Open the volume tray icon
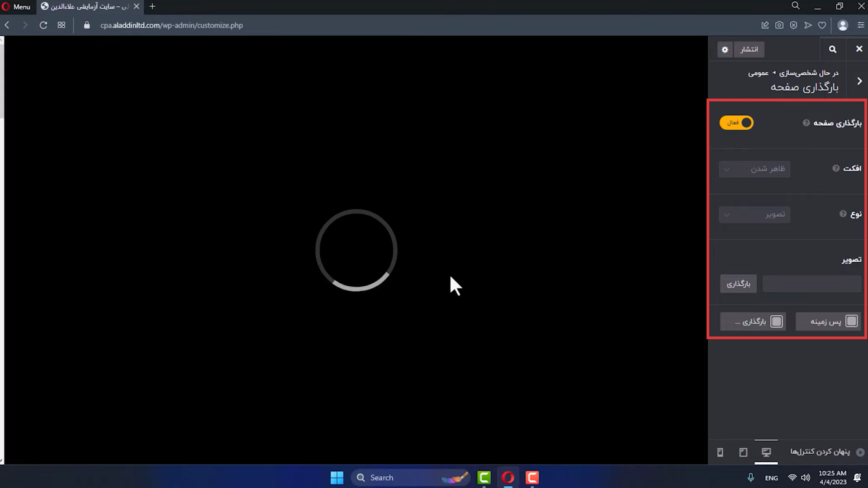The image size is (868, 488). (x=806, y=478)
